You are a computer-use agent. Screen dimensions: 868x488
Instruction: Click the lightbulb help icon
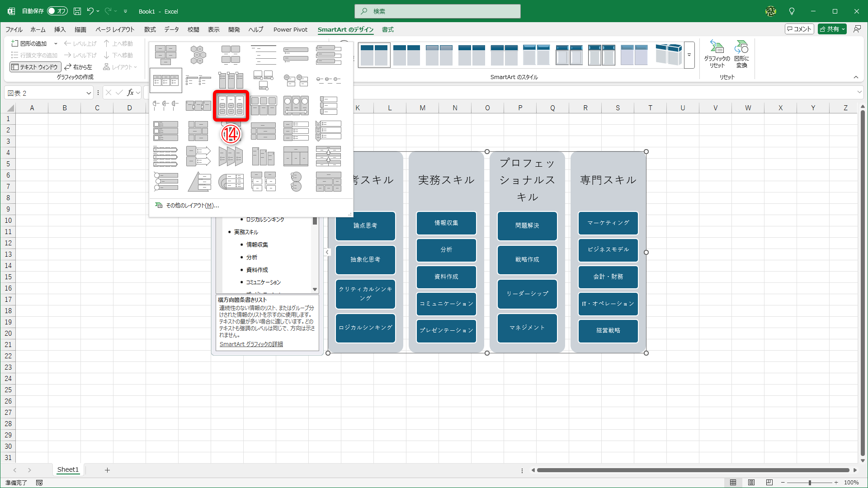792,11
